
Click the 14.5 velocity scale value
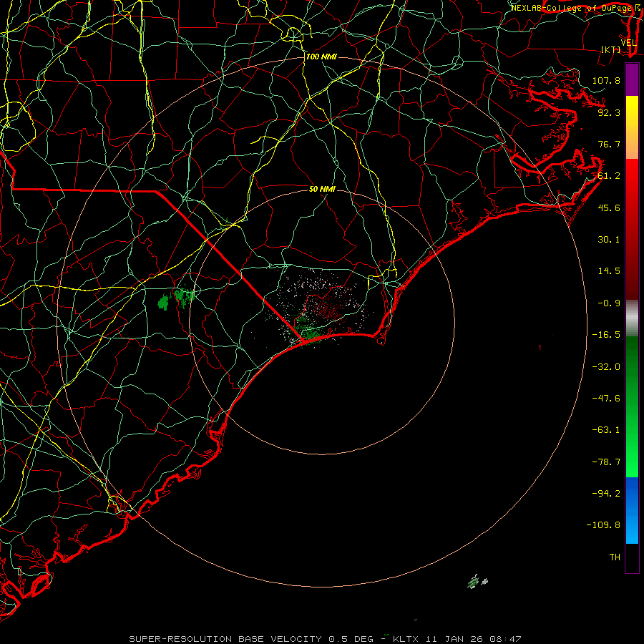609,271
